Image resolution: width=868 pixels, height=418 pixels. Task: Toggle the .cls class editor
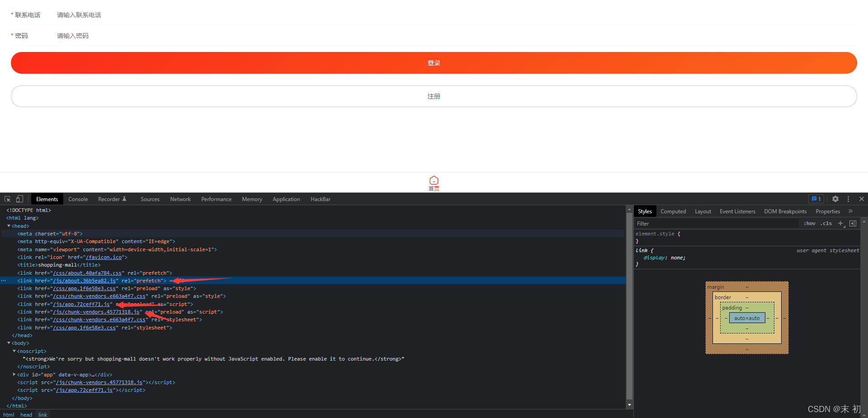826,223
